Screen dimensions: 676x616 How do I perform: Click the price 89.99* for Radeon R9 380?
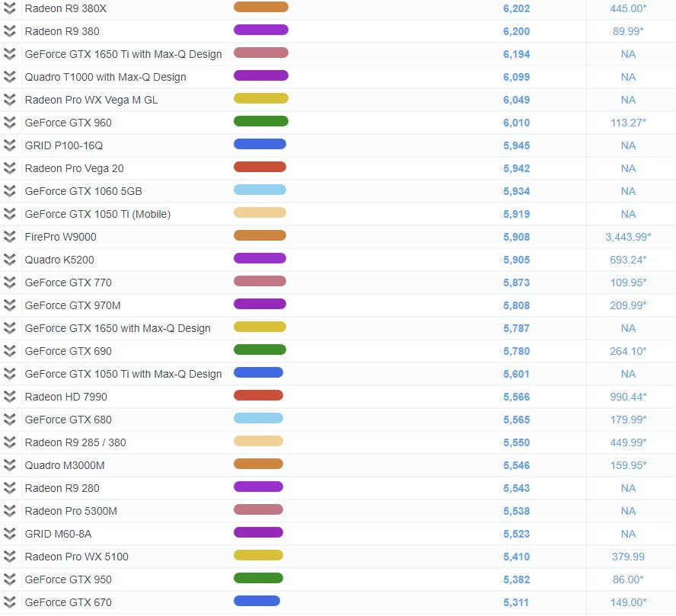(628, 31)
